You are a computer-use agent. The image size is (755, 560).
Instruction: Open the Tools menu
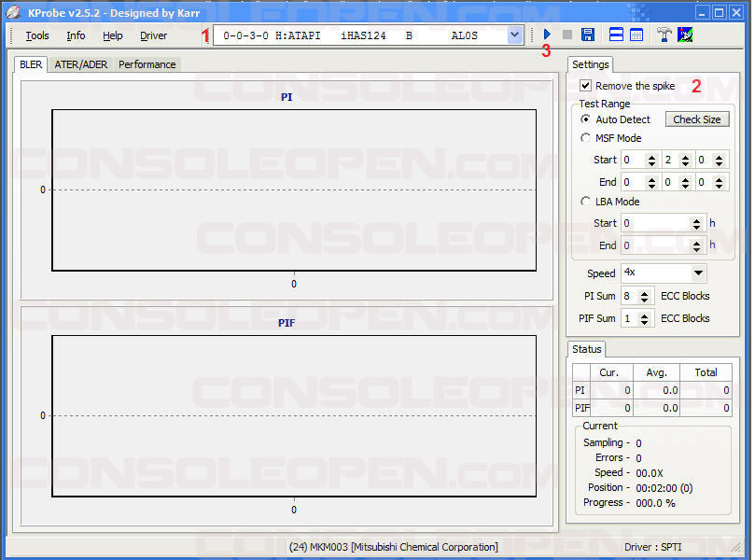coord(37,35)
